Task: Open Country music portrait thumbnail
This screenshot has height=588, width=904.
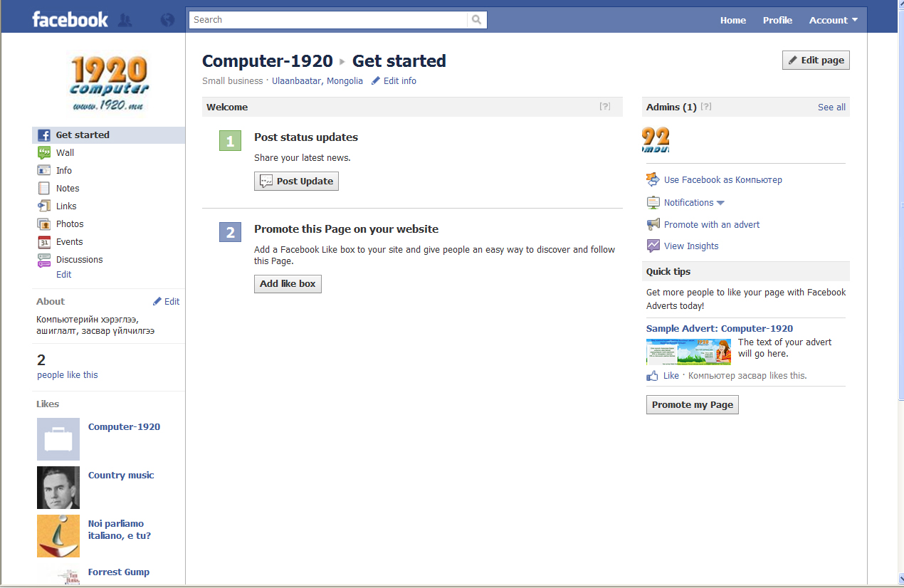Action: pyautogui.click(x=58, y=488)
